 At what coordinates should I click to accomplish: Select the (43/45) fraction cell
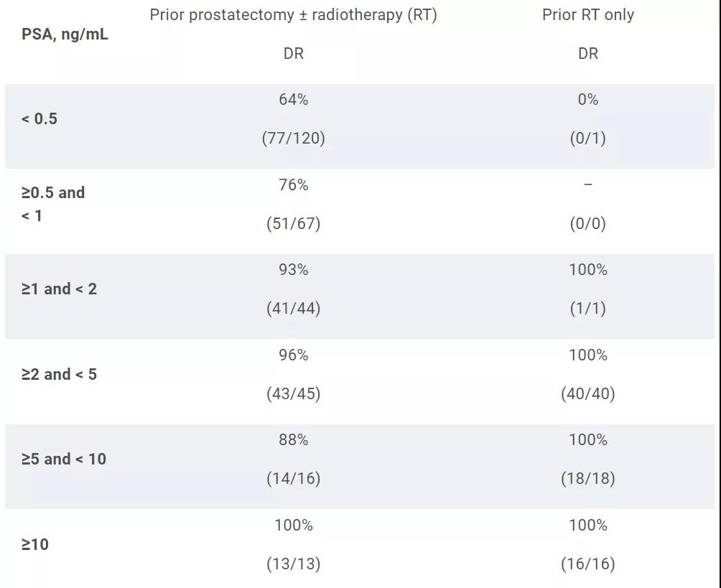(x=293, y=393)
